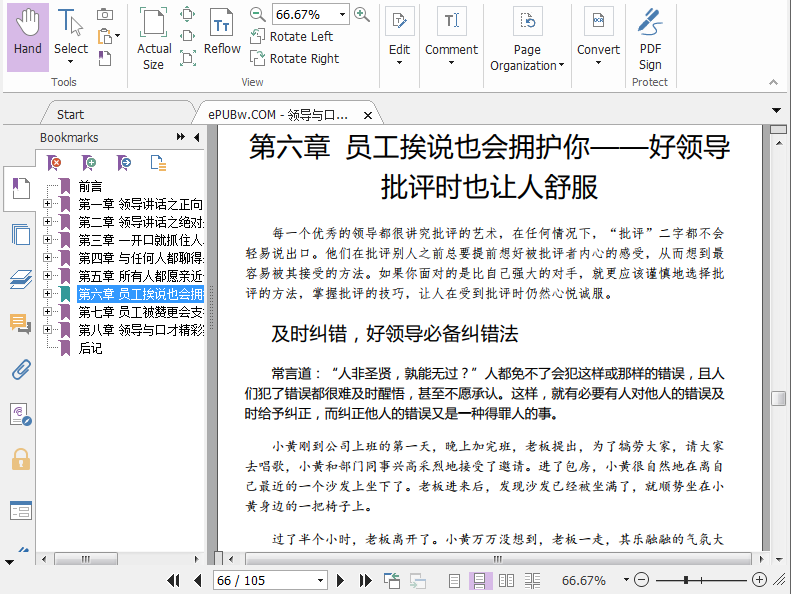Switch to the Start tab
This screenshot has width=791, height=594.
tap(71, 114)
